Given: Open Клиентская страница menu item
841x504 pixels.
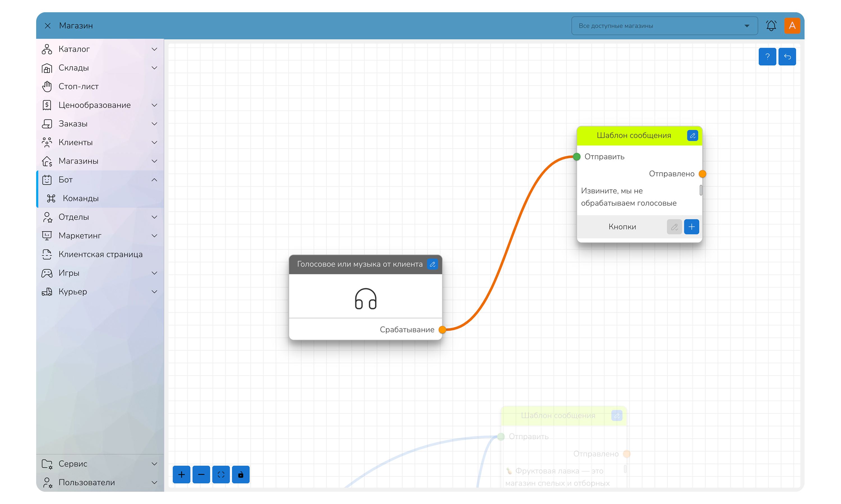Looking at the screenshot, I should point(100,254).
